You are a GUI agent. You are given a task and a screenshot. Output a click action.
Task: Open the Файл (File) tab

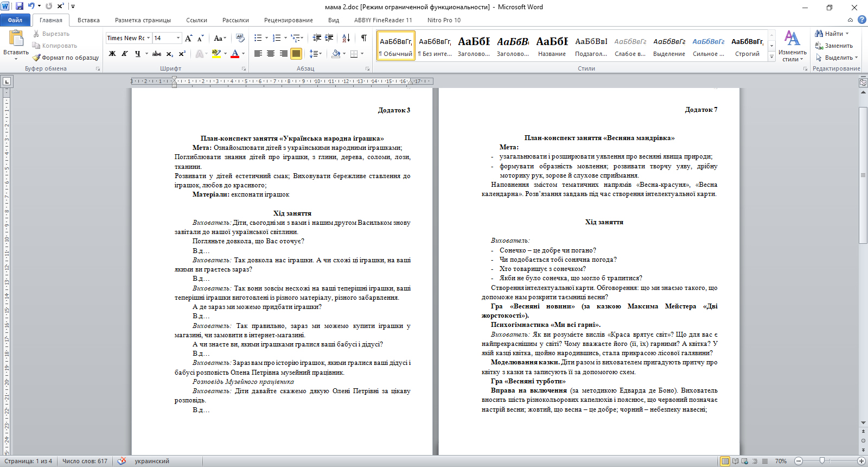pyautogui.click(x=15, y=20)
